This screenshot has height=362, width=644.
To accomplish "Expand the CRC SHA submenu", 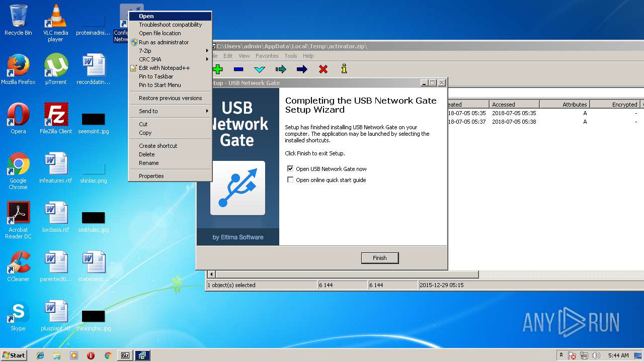I will pyautogui.click(x=170, y=59).
